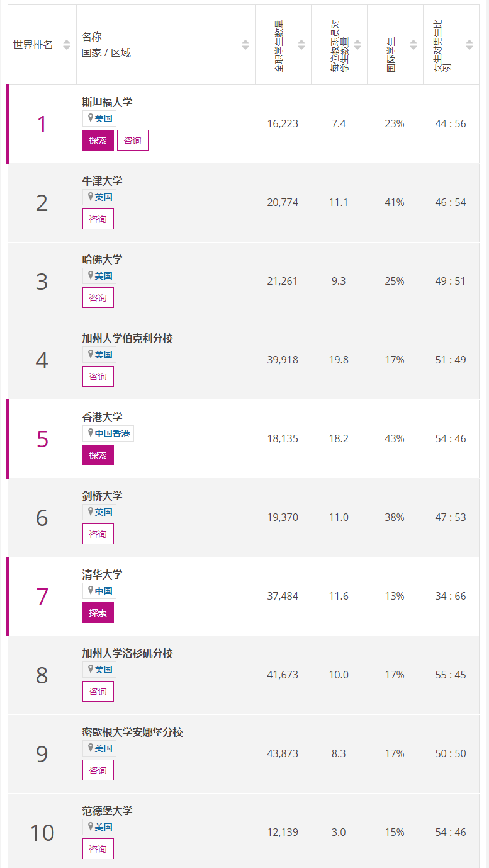This screenshot has height=868, width=489.
Task: Click 咨询 button under 牛津大学
Action: [x=98, y=219]
